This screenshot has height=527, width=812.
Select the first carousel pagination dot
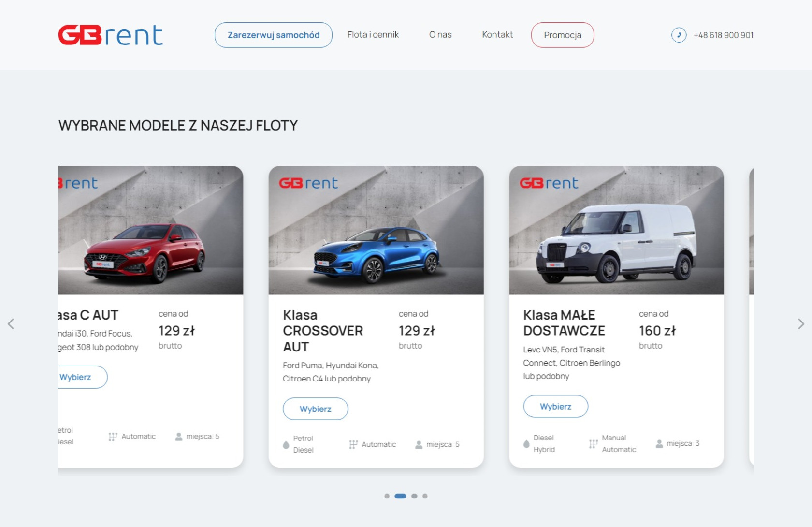[x=387, y=496]
